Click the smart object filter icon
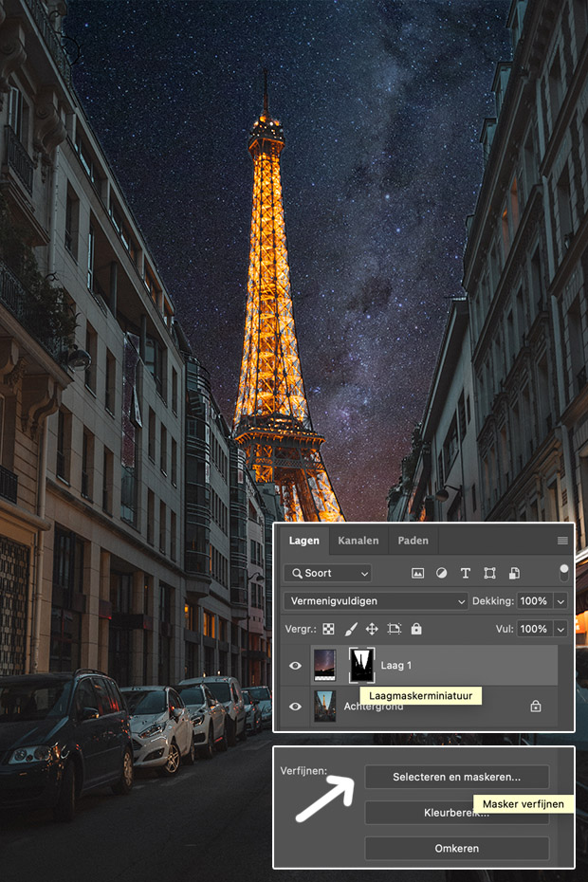Viewport: 588px width, 882px height. pyautogui.click(x=514, y=573)
